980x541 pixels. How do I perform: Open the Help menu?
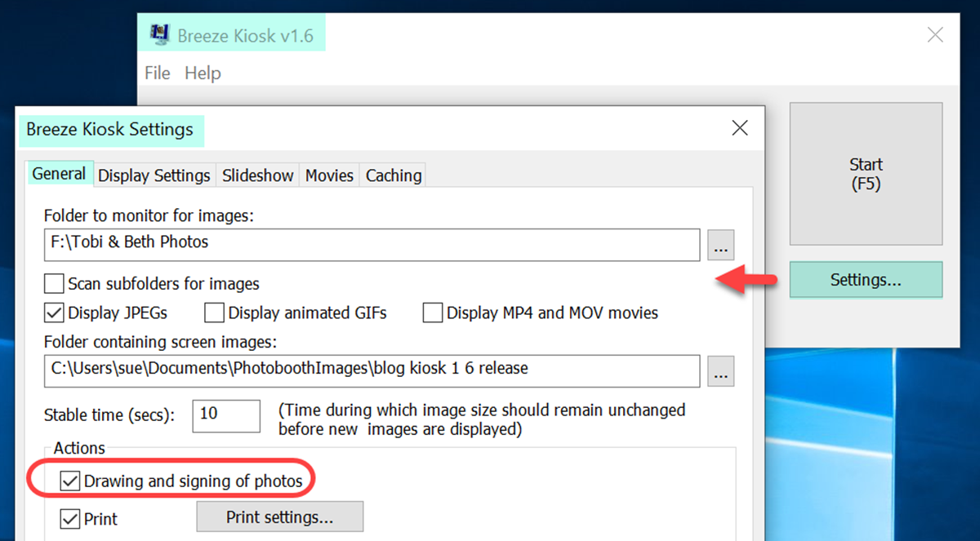[203, 73]
